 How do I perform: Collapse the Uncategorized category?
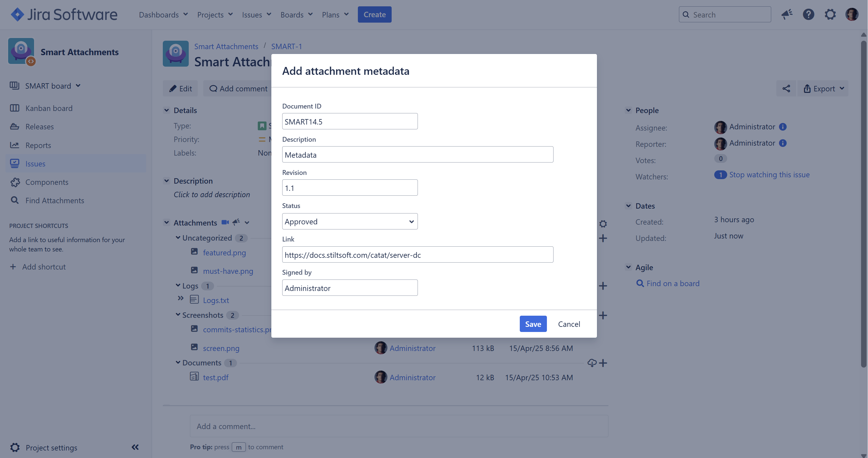pos(178,238)
